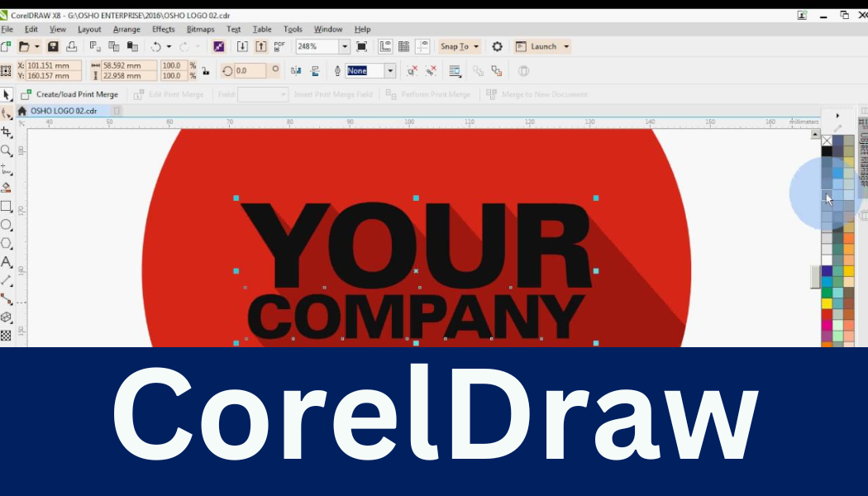Select the Crop tool
Viewport: 868px width, 496px height.
point(7,132)
